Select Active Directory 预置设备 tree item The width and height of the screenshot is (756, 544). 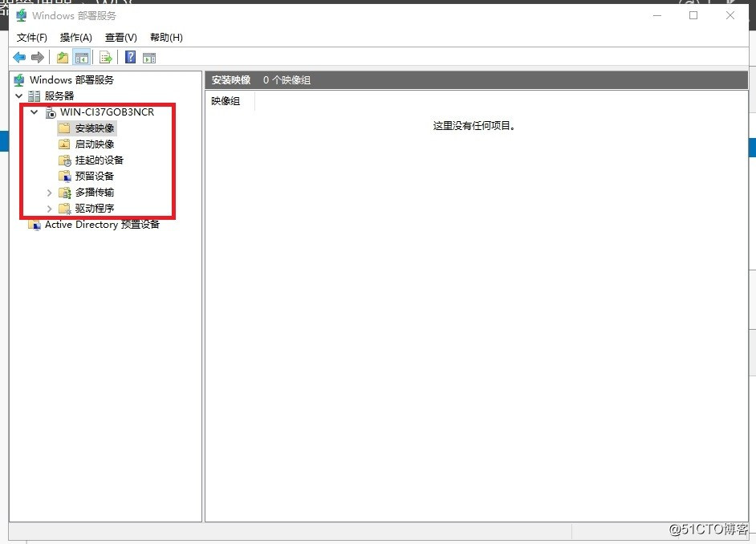tap(102, 225)
